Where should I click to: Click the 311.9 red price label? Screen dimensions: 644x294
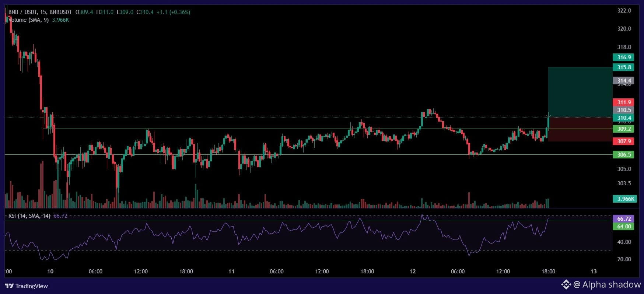click(623, 102)
